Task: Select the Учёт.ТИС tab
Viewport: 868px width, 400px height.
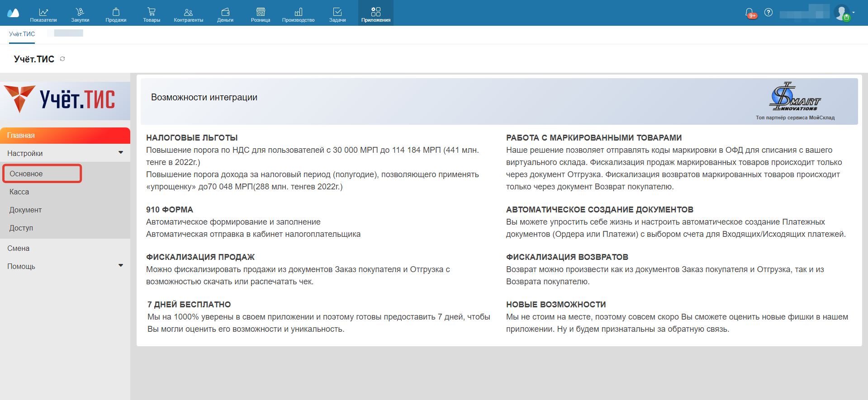Action: (22, 34)
